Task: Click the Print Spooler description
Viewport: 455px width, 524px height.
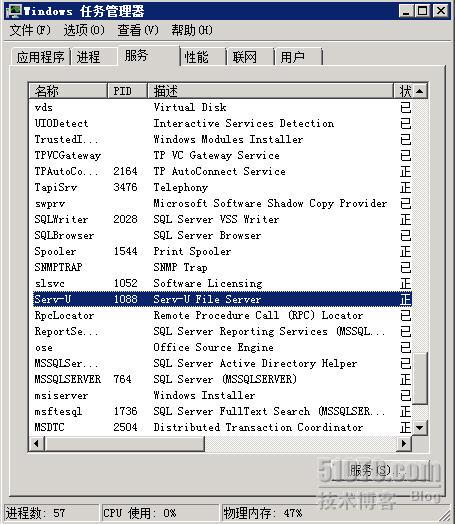Action: click(192, 251)
